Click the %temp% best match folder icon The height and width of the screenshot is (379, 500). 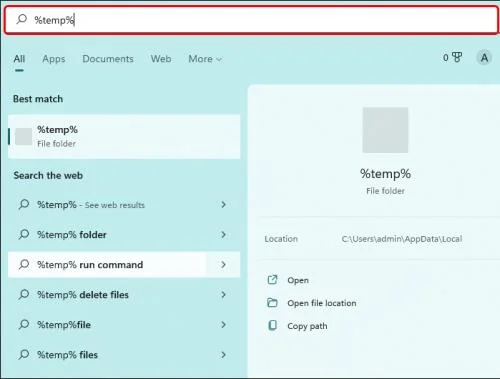point(23,137)
